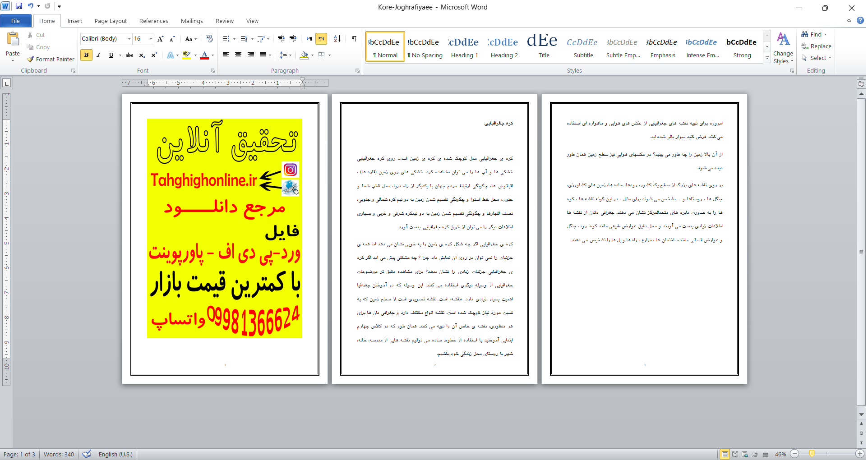Open the font name dropdown
This screenshot has height=460, width=868.
coord(129,39)
